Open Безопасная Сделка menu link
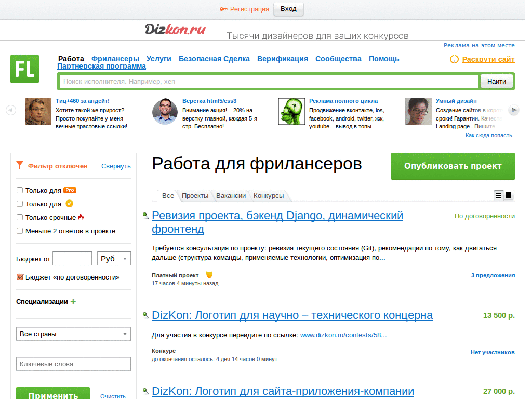 click(x=214, y=59)
